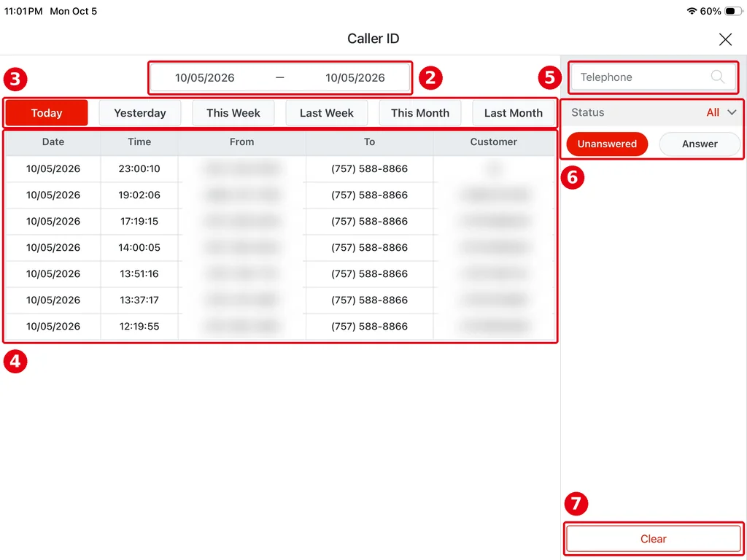The image size is (747, 560).
Task: Open the Wi-Fi status icon in the status bar
Action: 692,11
